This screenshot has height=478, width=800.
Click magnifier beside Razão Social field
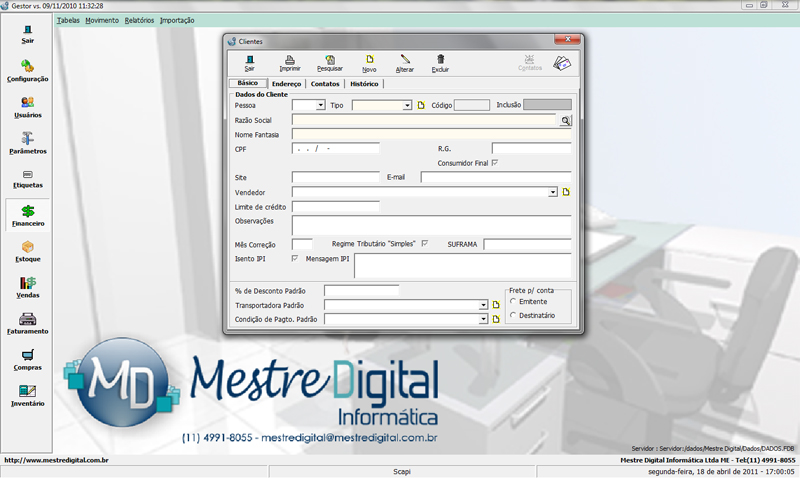tap(565, 120)
